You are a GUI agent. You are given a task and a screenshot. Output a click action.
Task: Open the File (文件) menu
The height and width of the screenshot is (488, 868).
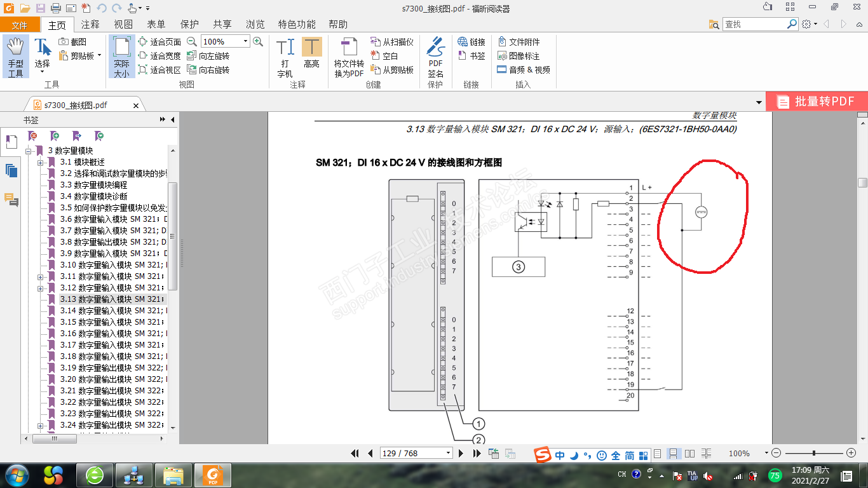click(20, 25)
